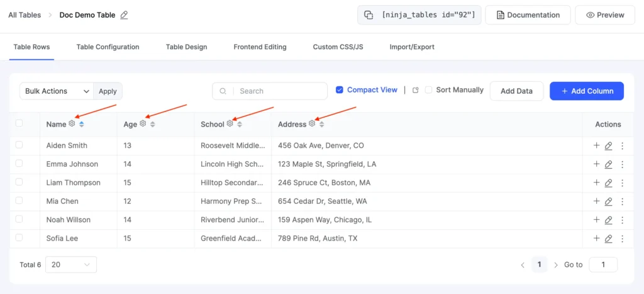The width and height of the screenshot is (644, 294).
Task: Select the Mia Chen row checkbox
Action: [x=19, y=200]
